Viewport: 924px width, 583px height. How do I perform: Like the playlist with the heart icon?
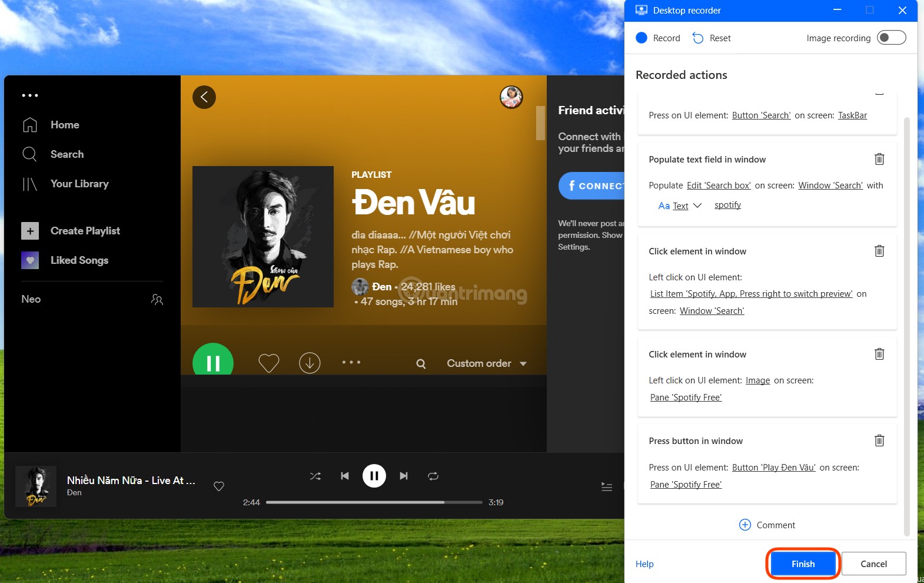(269, 363)
